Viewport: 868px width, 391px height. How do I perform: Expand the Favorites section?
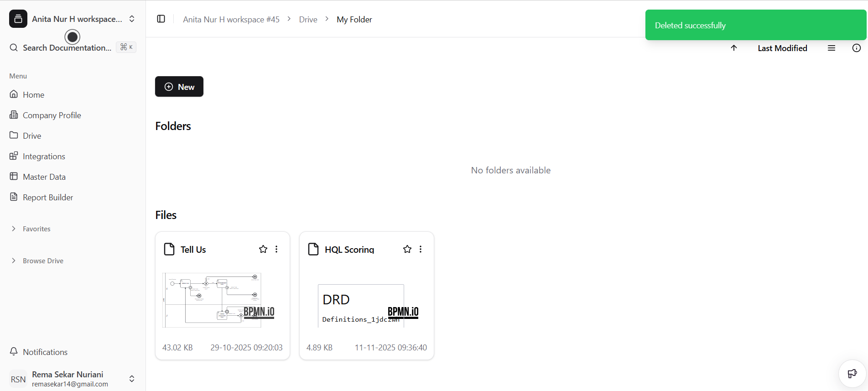click(14, 229)
